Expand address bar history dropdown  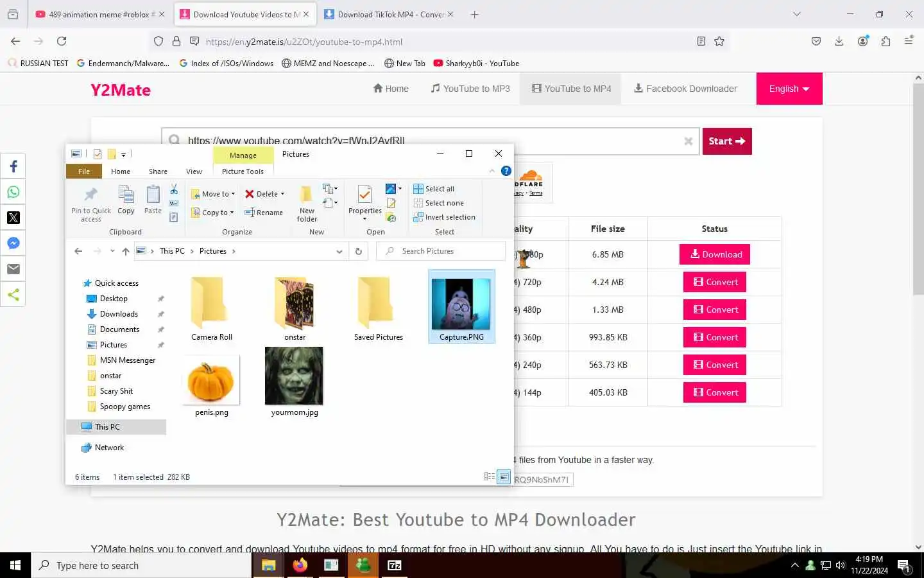(x=339, y=251)
